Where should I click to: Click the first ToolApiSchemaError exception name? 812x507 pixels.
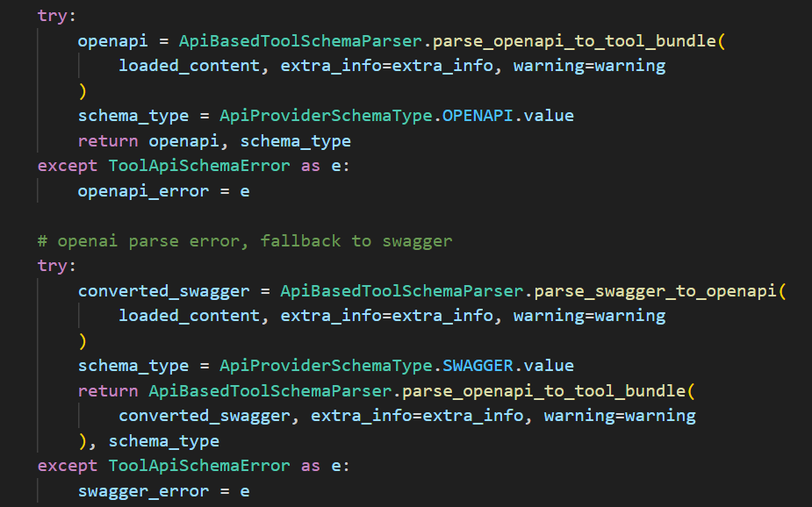[x=199, y=166]
